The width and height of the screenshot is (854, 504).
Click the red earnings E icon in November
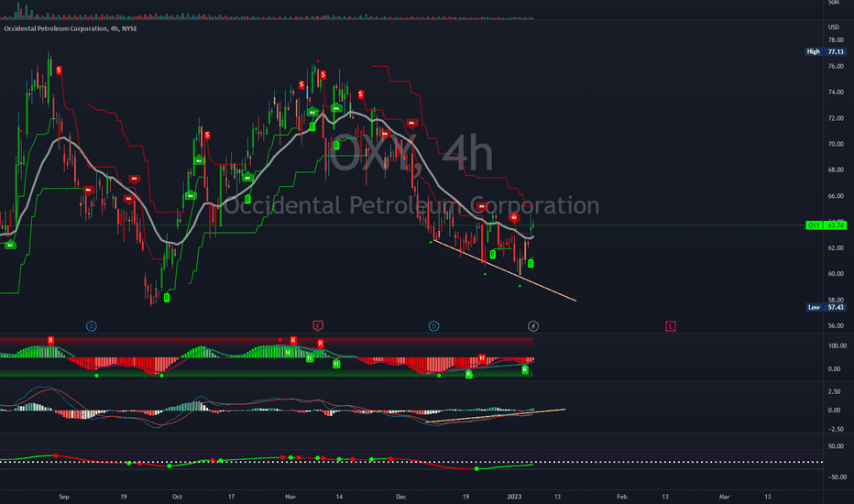click(318, 326)
